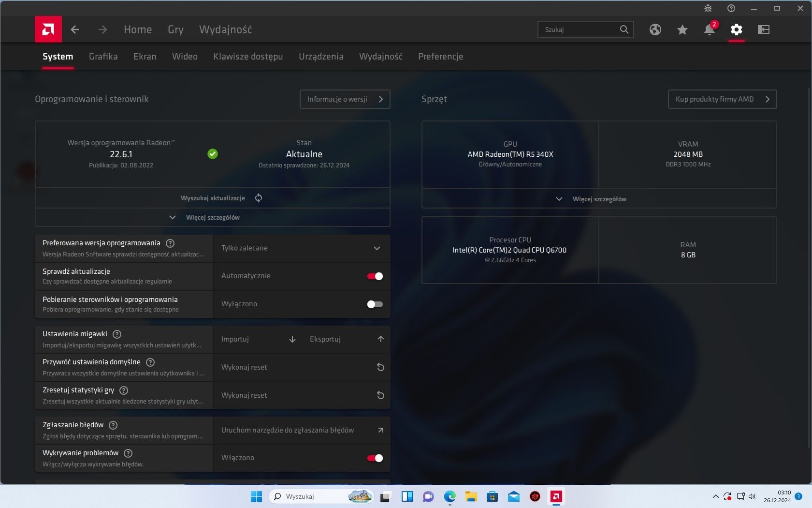Open notifications bell icon
812x508 pixels.
point(710,29)
